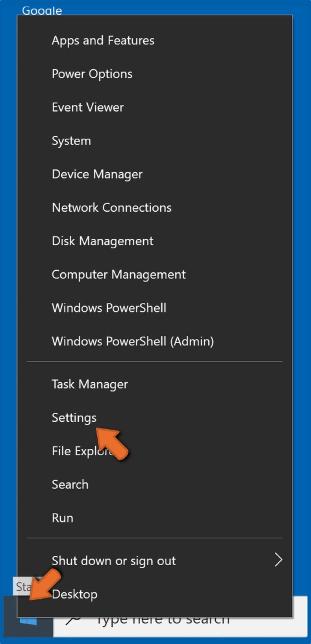The width and height of the screenshot is (311, 644).
Task: Open the System settings entry
Action: point(71,140)
